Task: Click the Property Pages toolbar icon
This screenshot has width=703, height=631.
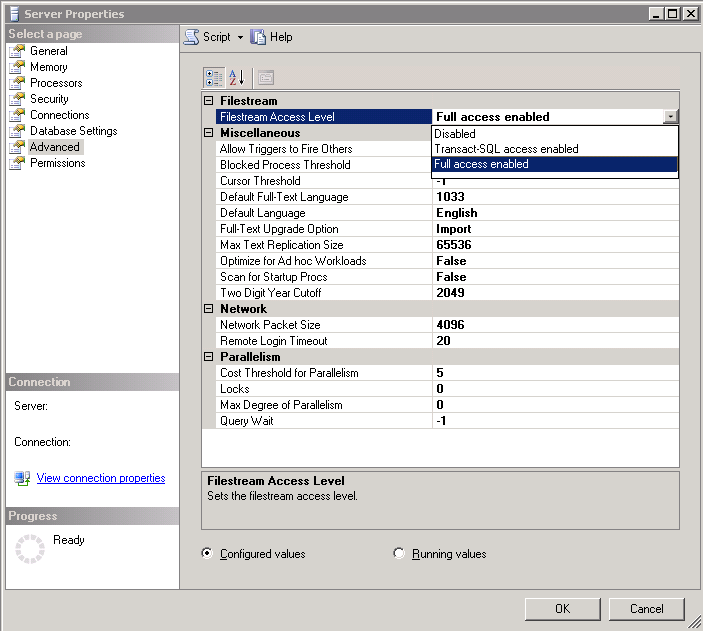Action: (266, 78)
